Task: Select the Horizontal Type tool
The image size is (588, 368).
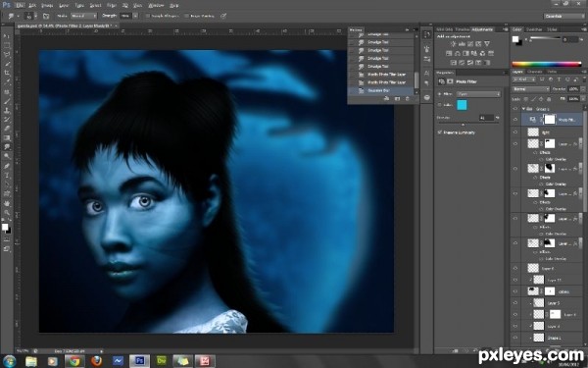Action: coord(7,176)
